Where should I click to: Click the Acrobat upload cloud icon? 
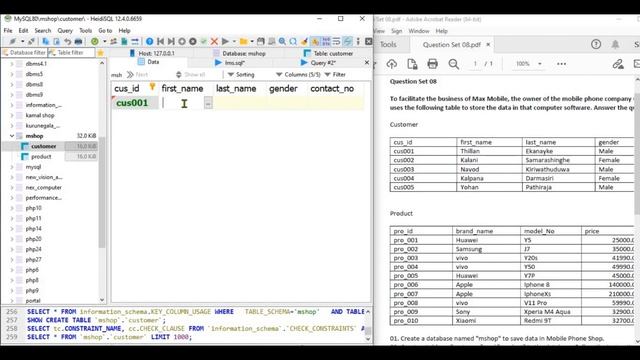point(391,64)
